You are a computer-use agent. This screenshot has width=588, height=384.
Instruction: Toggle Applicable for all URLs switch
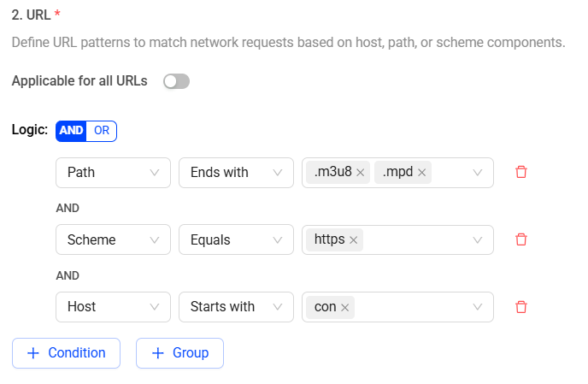pyautogui.click(x=176, y=81)
